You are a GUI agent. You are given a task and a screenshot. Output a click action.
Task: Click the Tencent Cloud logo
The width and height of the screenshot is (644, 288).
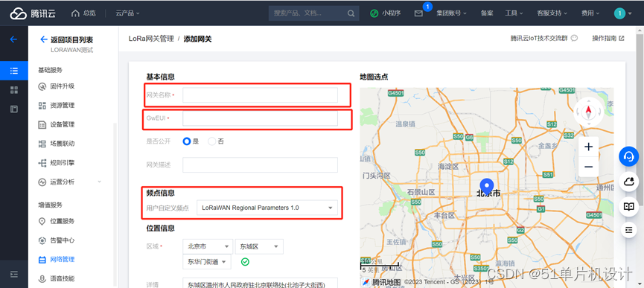point(33,13)
